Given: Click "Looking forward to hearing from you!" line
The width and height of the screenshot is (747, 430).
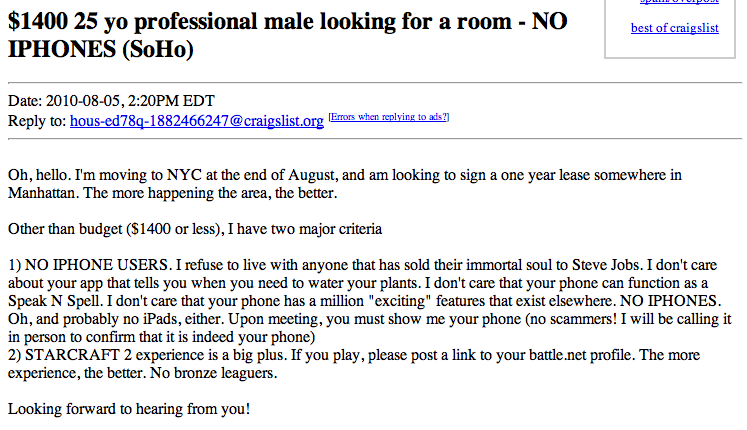Looking at the screenshot, I should pos(129,409).
